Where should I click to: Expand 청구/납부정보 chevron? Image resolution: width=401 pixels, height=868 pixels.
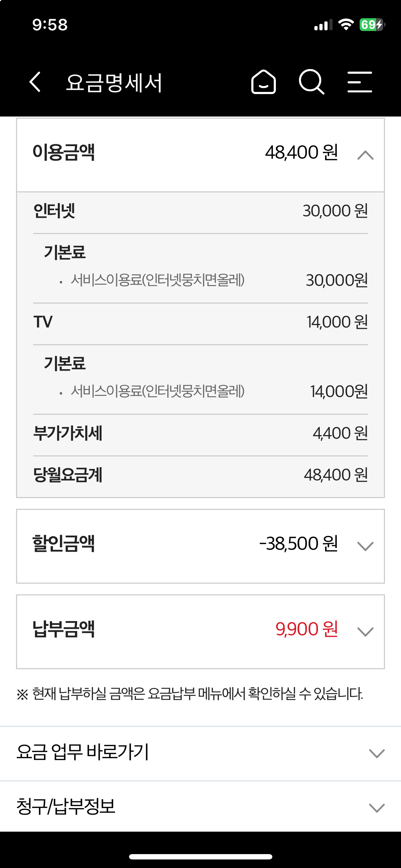click(377, 807)
